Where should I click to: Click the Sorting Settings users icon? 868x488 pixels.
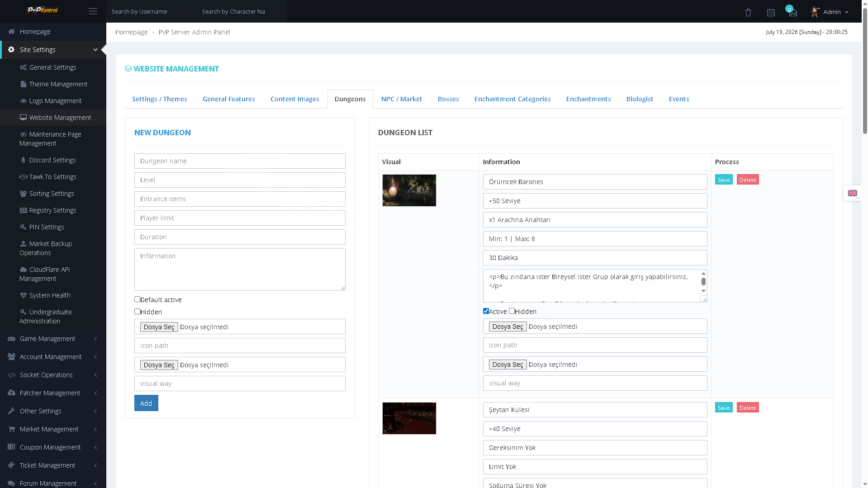coord(24,194)
